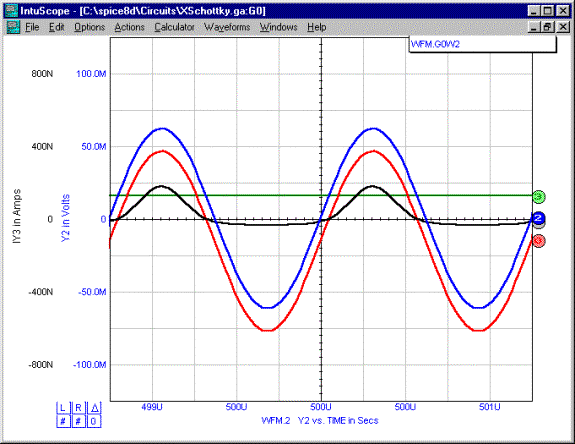This screenshot has width=575, height=444.
Task: Click the '-800N' left axis label
Action: 41,365
